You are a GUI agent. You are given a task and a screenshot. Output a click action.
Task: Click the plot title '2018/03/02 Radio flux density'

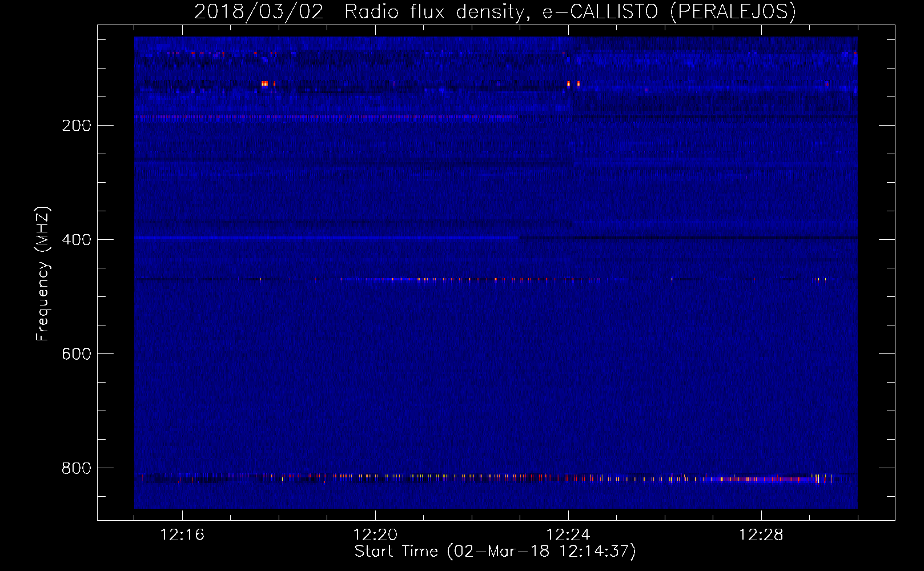tap(495, 12)
